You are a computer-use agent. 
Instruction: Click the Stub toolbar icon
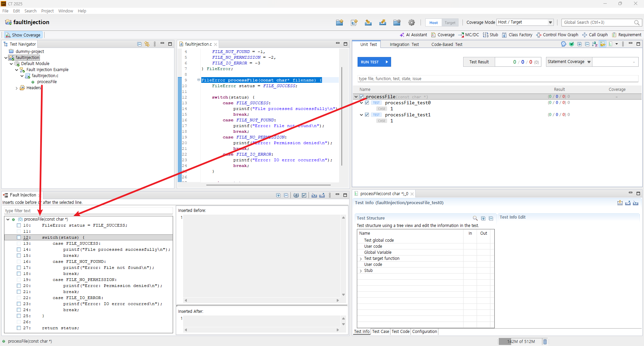pos(490,35)
